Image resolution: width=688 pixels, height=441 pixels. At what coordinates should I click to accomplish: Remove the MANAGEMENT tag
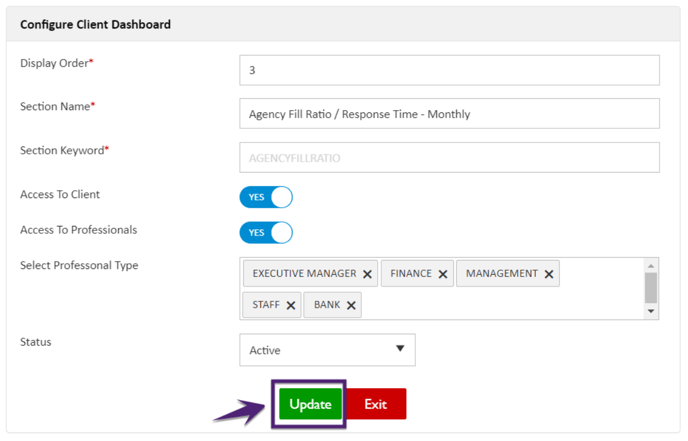[x=548, y=274]
